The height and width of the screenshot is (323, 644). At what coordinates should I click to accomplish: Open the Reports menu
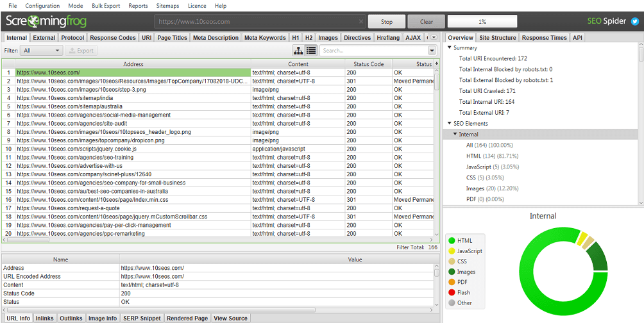(x=138, y=6)
